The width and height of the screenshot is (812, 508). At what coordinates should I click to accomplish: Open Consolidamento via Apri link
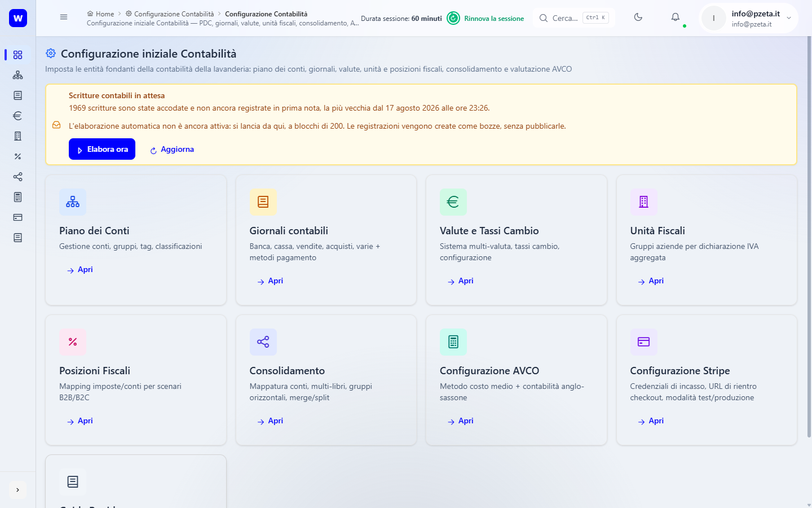click(270, 421)
